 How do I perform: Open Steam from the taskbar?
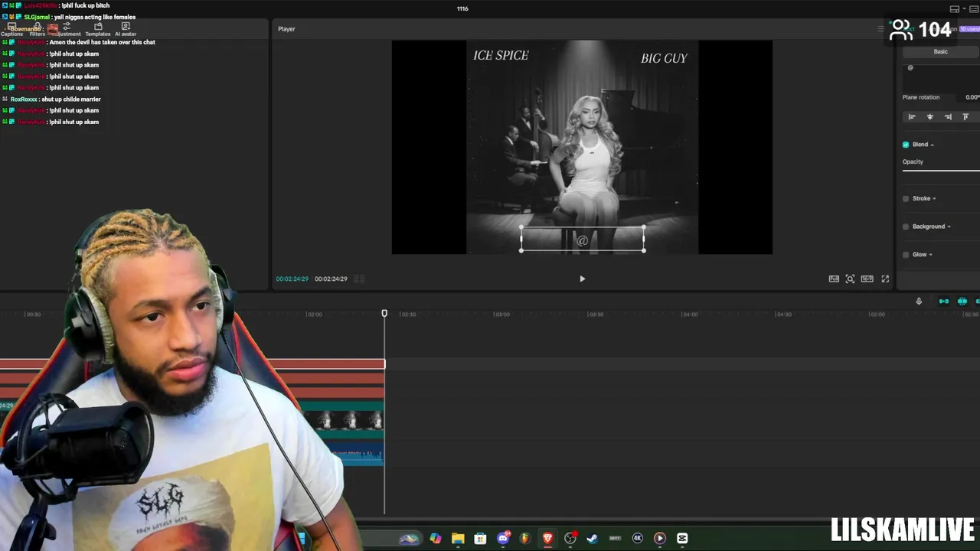coord(592,539)
